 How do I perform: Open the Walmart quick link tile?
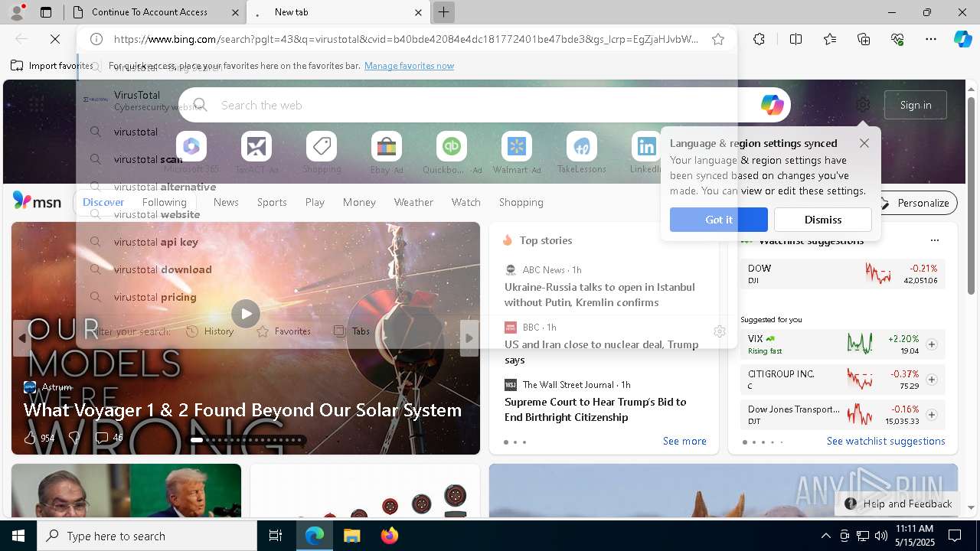[517, 152]
